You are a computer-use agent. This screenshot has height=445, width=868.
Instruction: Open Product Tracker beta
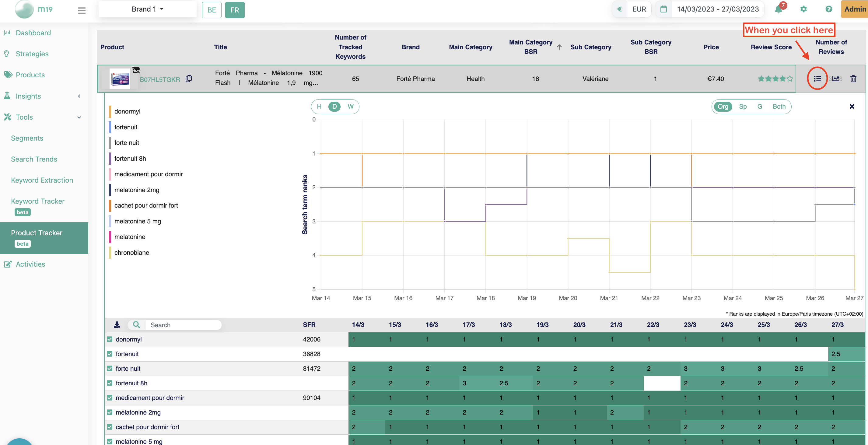pos(44,238)
